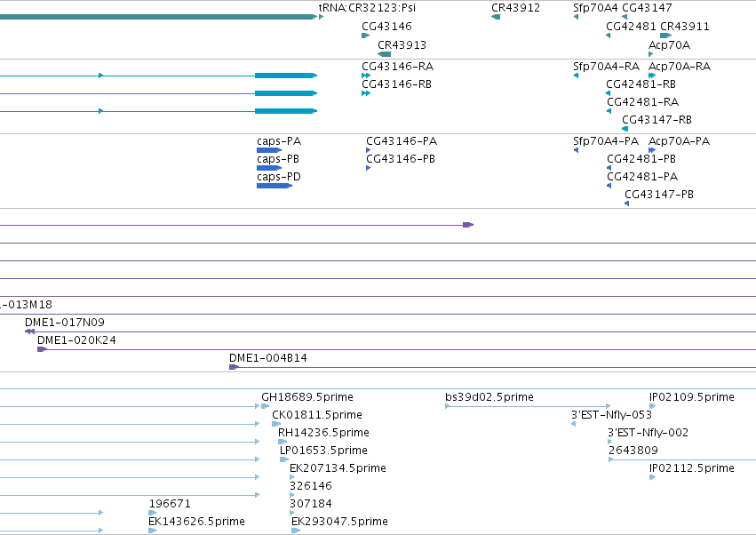Select the IP02109.5prime EST label
Image resolution: width=756 pixels, height=535 pixels.
coord(692,397)
